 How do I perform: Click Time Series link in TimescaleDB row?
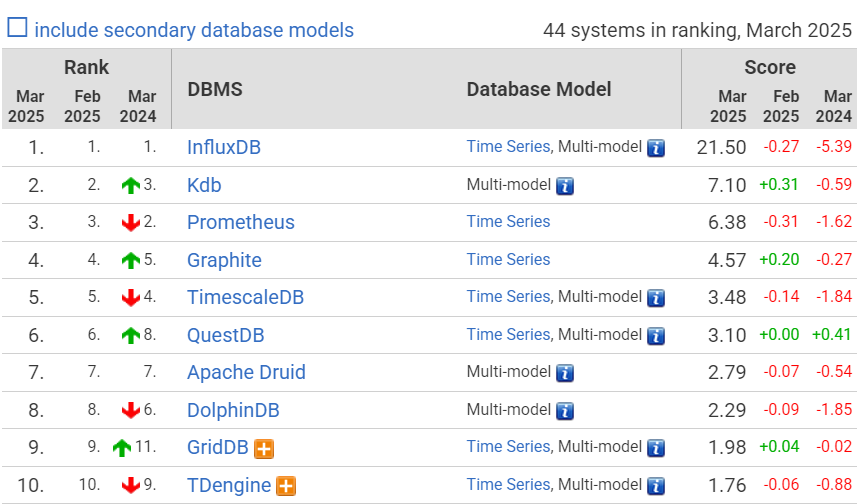coord(508,296)
